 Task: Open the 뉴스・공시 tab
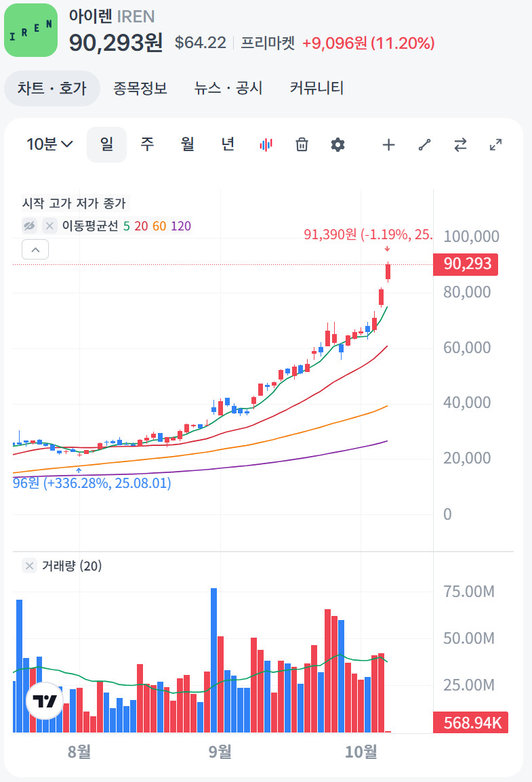tap(228, 88)
